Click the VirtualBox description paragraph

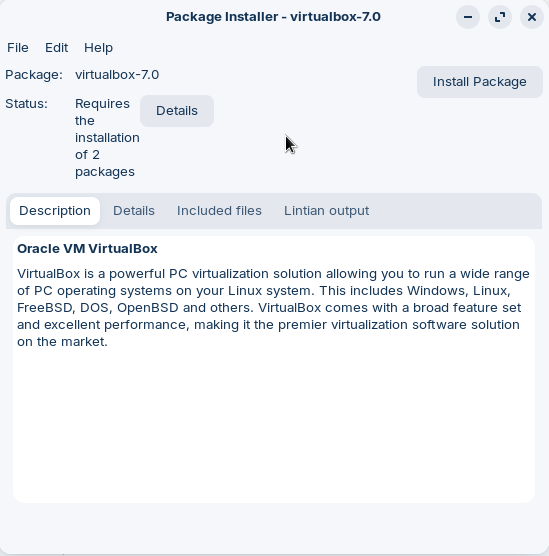coord(273,307)
